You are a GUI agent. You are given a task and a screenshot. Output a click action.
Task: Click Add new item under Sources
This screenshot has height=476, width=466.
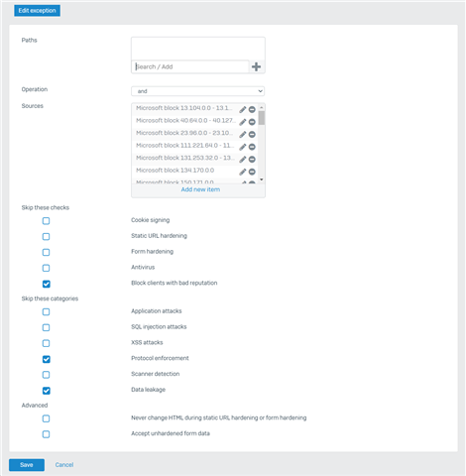coord(200,189)
